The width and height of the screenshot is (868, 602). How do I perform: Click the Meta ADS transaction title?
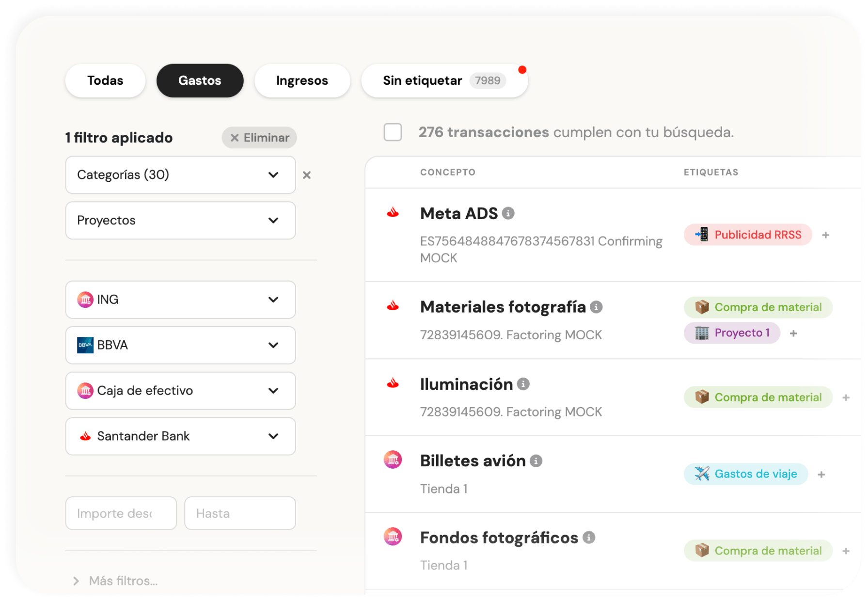coord(459,213)
